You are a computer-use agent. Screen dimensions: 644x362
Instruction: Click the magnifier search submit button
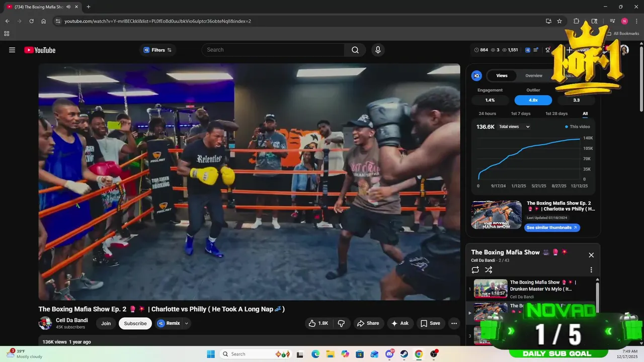[x=355, y=50]
